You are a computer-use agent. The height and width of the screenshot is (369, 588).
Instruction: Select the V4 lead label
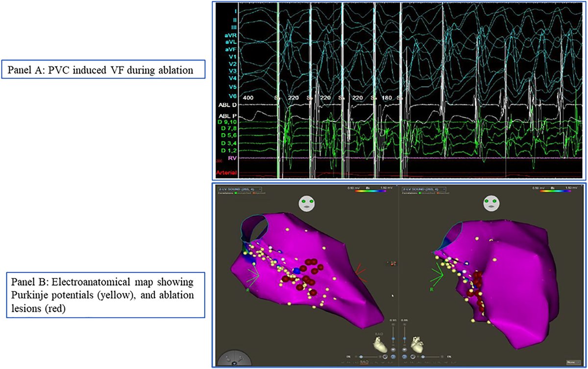(x=232, y=78)
